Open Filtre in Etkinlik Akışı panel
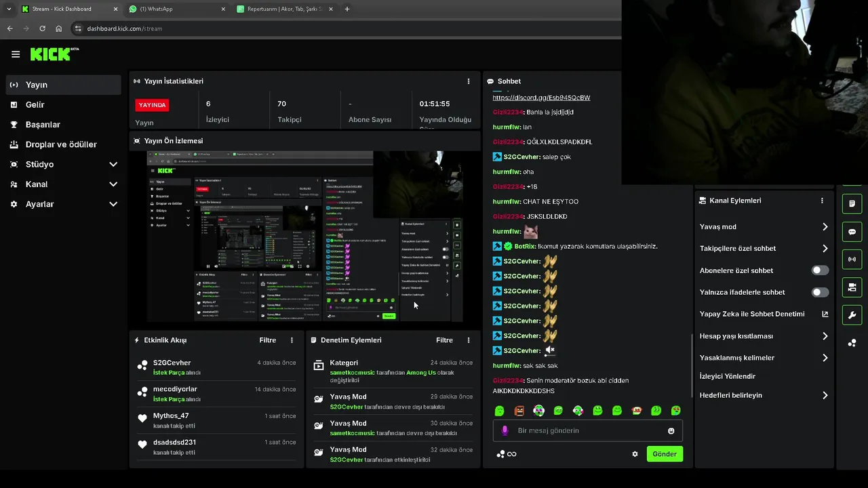868x488 pixels. (268, 340)
